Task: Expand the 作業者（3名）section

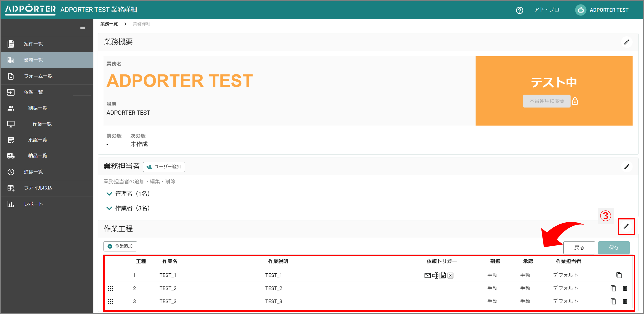Action: pos(128,208)
